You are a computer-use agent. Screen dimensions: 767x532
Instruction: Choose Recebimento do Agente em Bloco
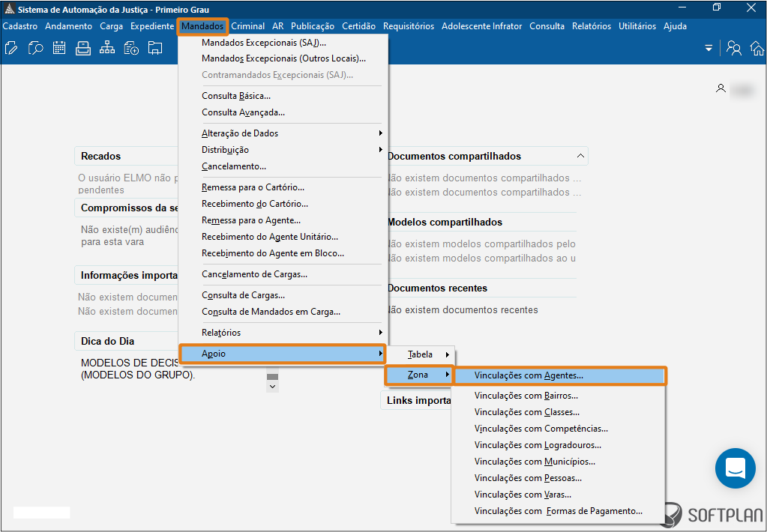click(x=283, y=253)
